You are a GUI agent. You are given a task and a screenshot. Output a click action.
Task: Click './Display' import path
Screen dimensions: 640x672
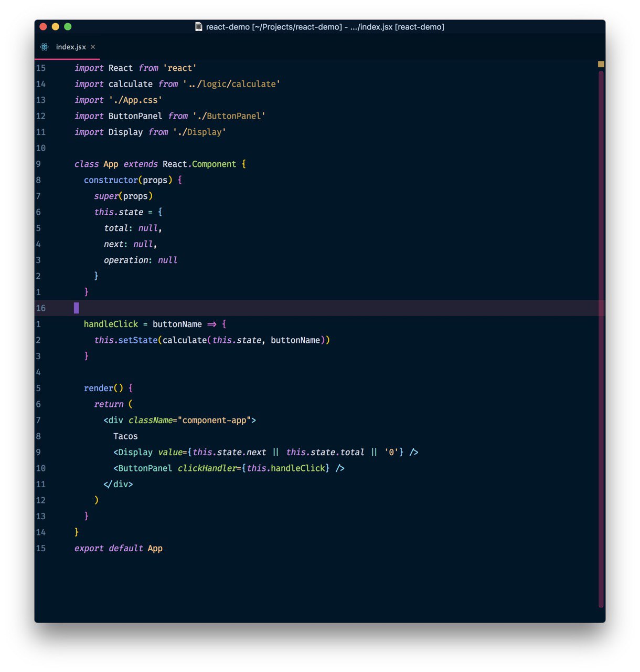tap(199, 132)
